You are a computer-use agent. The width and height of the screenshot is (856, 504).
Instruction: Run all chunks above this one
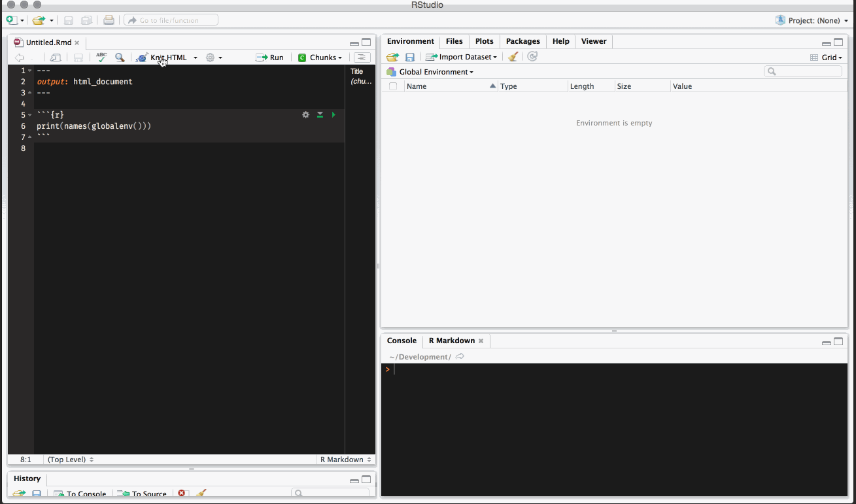[x=319, y=114]
